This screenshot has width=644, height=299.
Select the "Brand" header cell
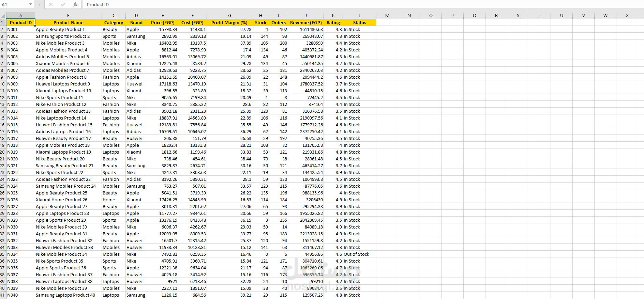coord(136,22)
